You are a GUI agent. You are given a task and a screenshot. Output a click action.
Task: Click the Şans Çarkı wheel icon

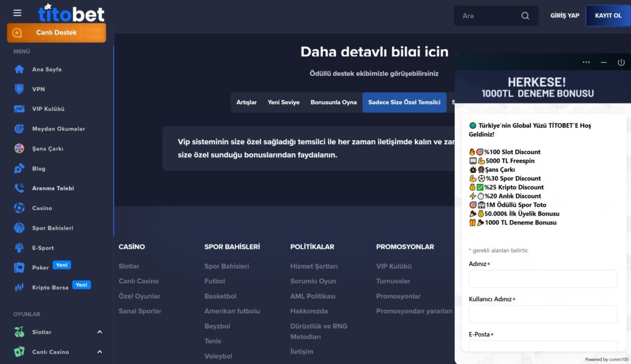click(x=19, y=148)
